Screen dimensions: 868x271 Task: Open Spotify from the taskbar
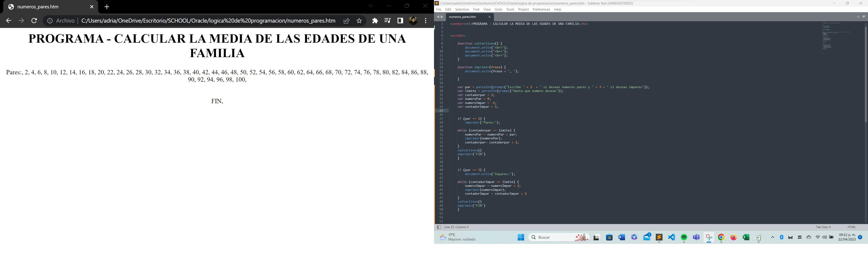click(684, 237)
